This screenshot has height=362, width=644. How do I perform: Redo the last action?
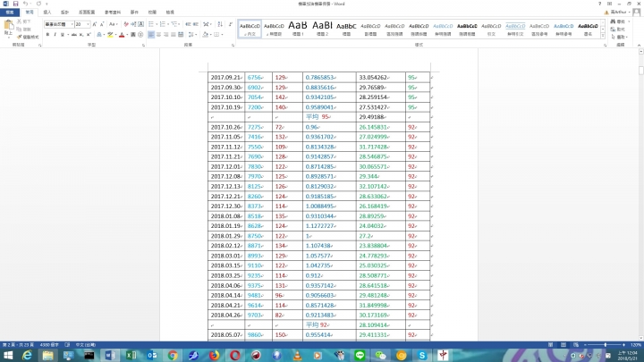(38, 4)
